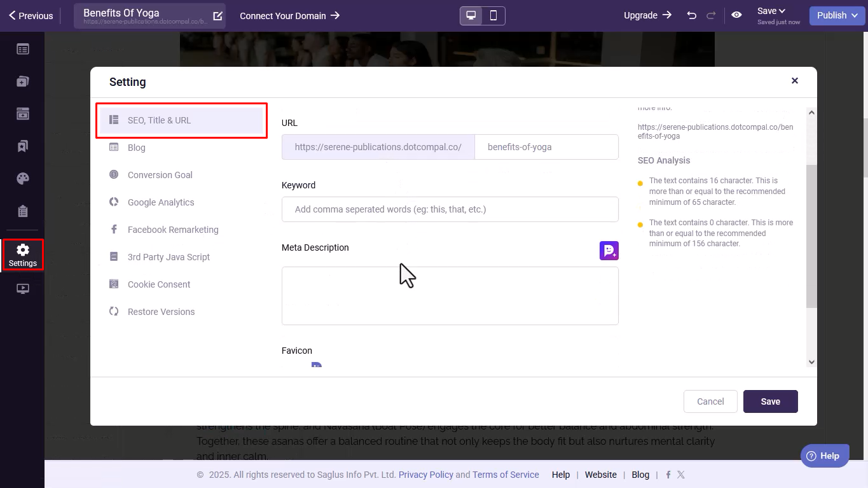The width and height of the screenshot is (868, 488).
Task: Open the theme palette icon in sidebar
Action: [x=23, y=179]
